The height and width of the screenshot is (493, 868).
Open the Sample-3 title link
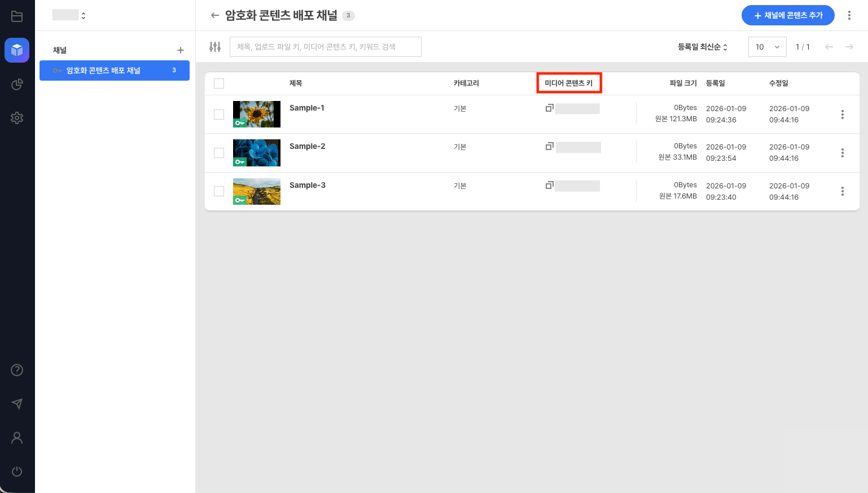click(308, 185)
